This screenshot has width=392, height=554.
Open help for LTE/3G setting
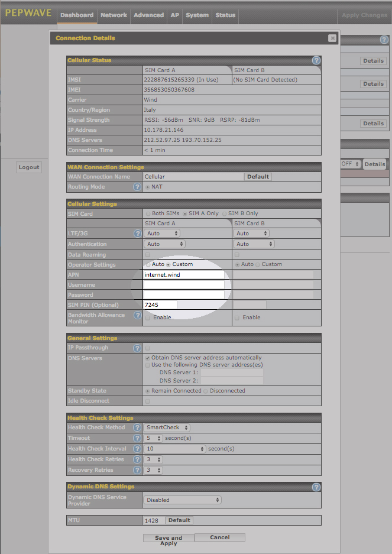coord(137,233)
